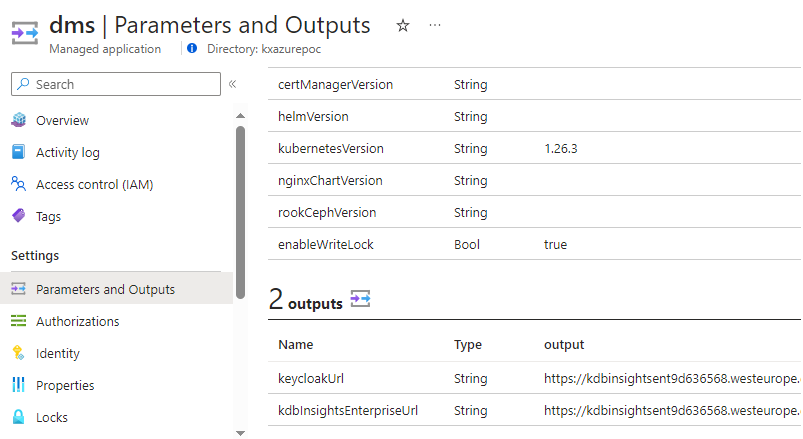
Task: Click the Authorizations list icon
Action: (18, 321)
